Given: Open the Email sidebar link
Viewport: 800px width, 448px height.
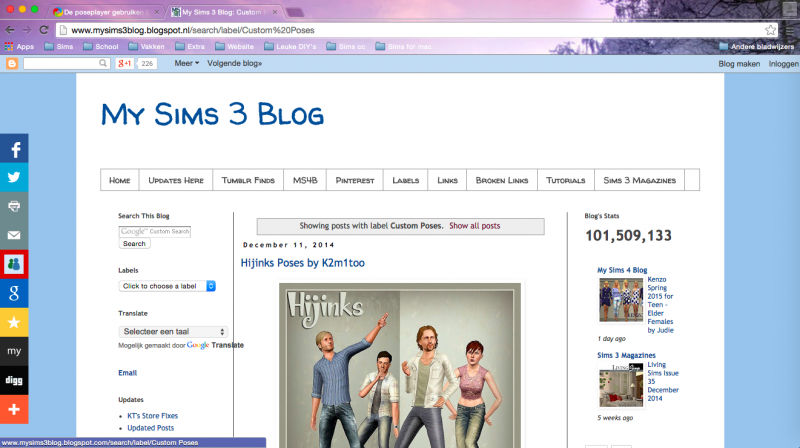Looking at the screenshot, I should tap(128, 373).
